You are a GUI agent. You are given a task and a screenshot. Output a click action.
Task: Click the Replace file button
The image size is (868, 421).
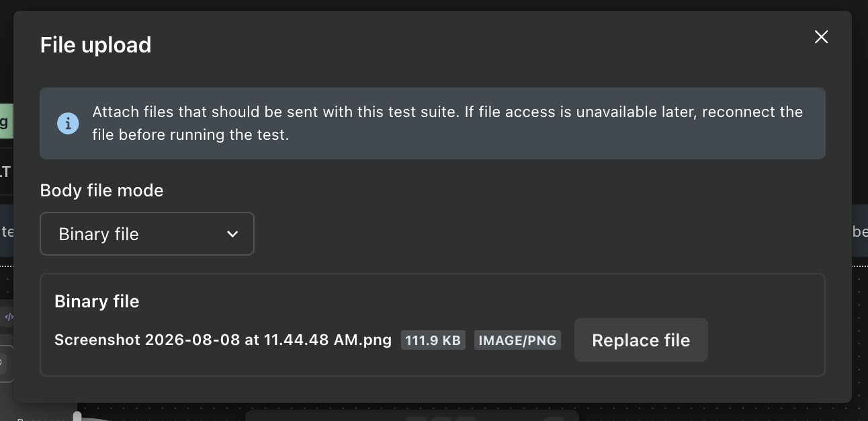point(641,340)
